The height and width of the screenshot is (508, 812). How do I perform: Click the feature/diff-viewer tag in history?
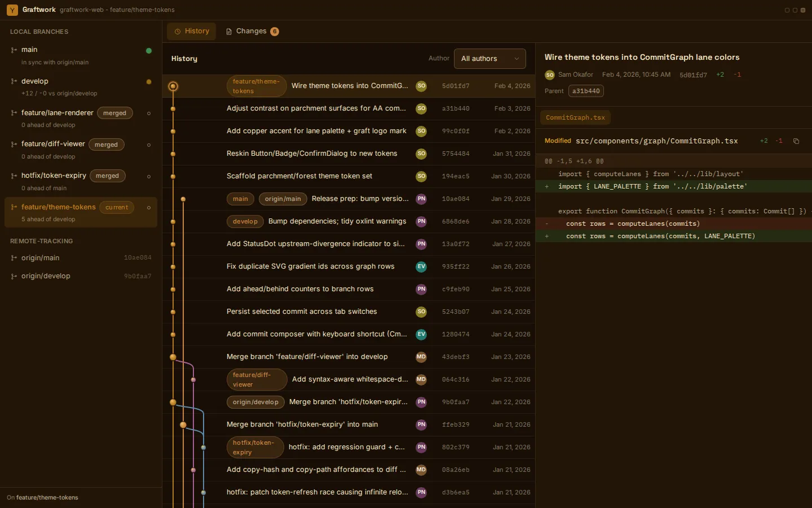coord(257,379)
